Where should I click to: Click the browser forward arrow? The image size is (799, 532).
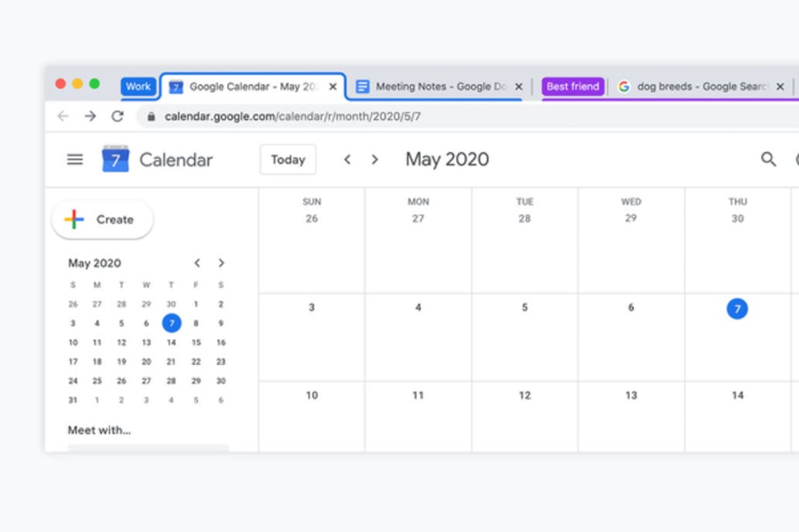click(90, 116)
